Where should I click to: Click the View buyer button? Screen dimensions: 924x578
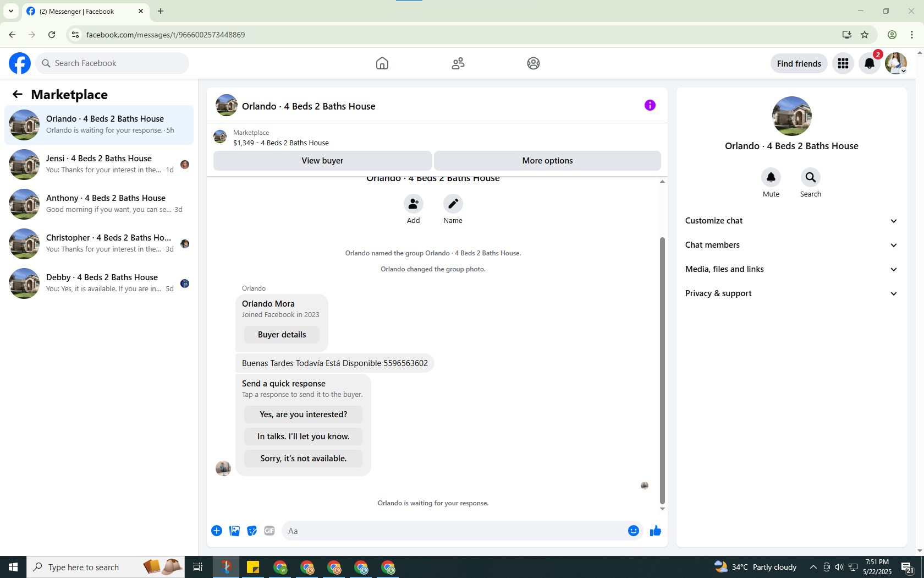(322, 161)
